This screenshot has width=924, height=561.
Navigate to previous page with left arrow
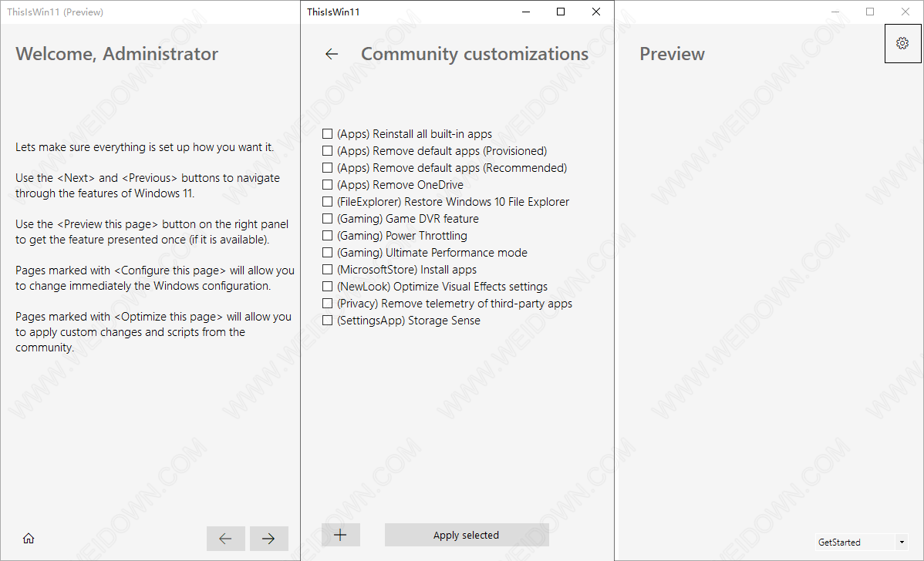coord(226,538)
